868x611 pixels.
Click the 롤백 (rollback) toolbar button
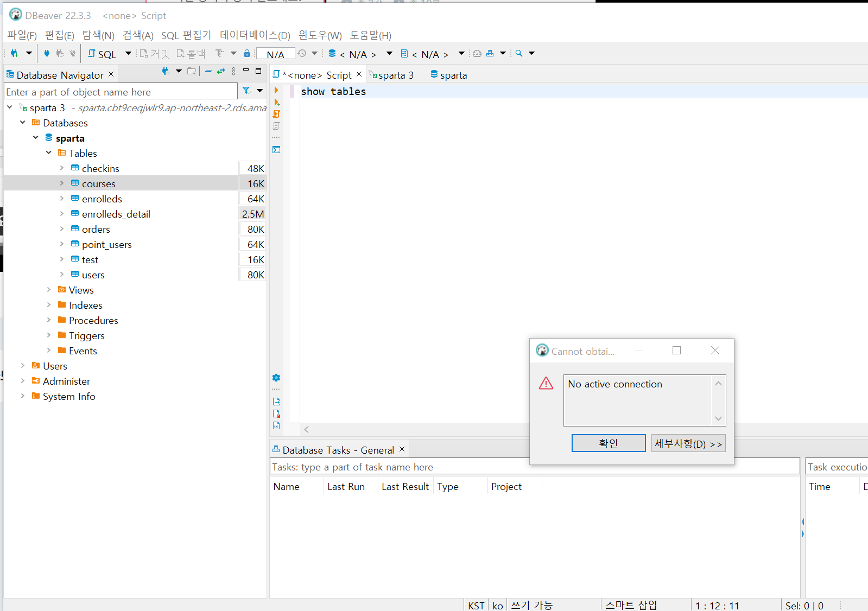191,54
